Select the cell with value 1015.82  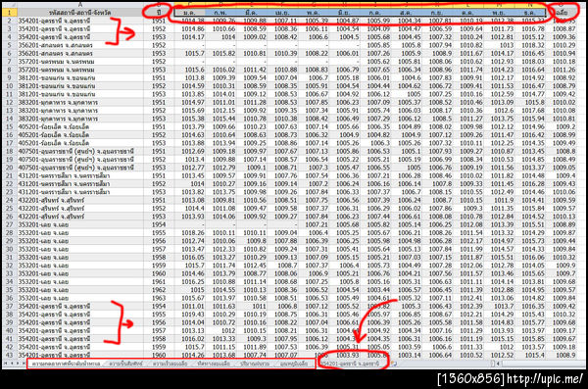click(220, 53)
